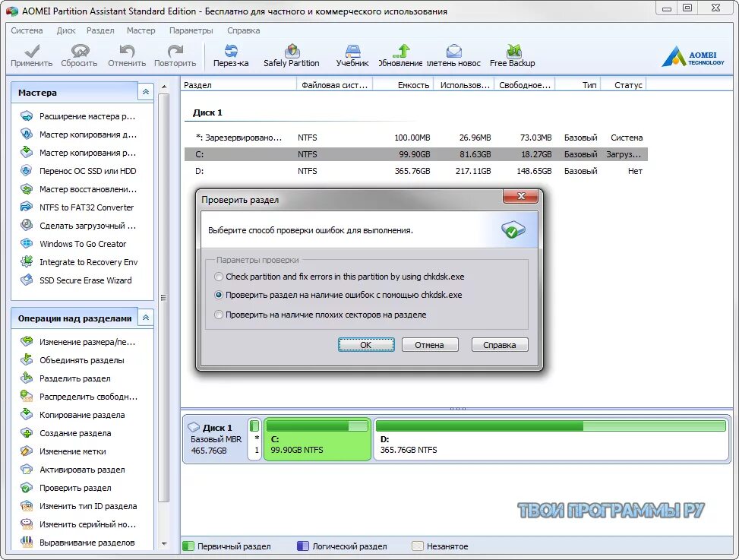Open the Система menu

27,30
